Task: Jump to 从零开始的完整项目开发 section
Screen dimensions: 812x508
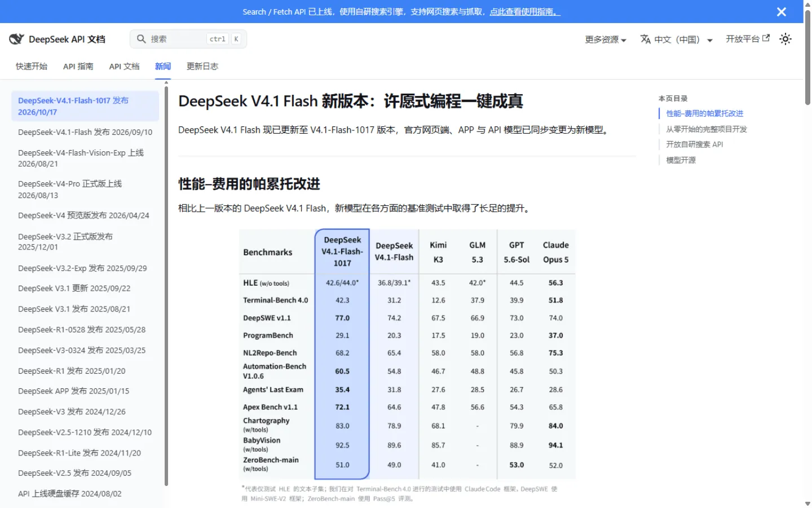Action: pos(707,129)
